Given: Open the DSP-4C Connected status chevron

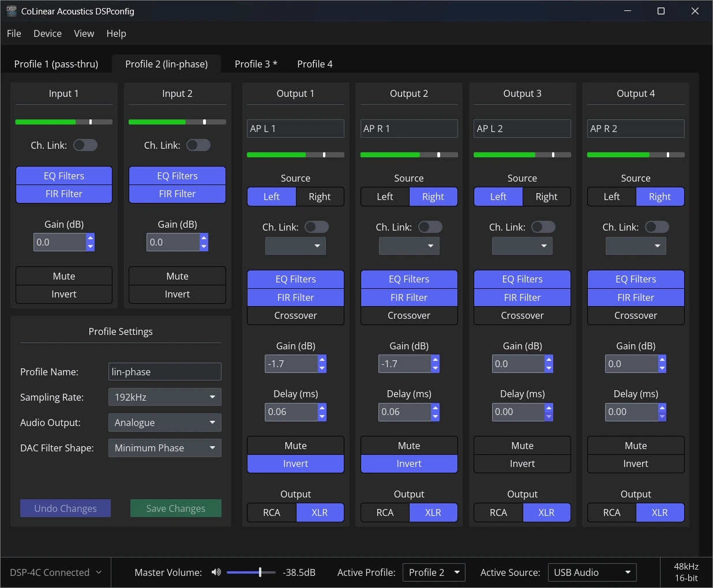Looking at the screenshot, I should pos(99,572).
